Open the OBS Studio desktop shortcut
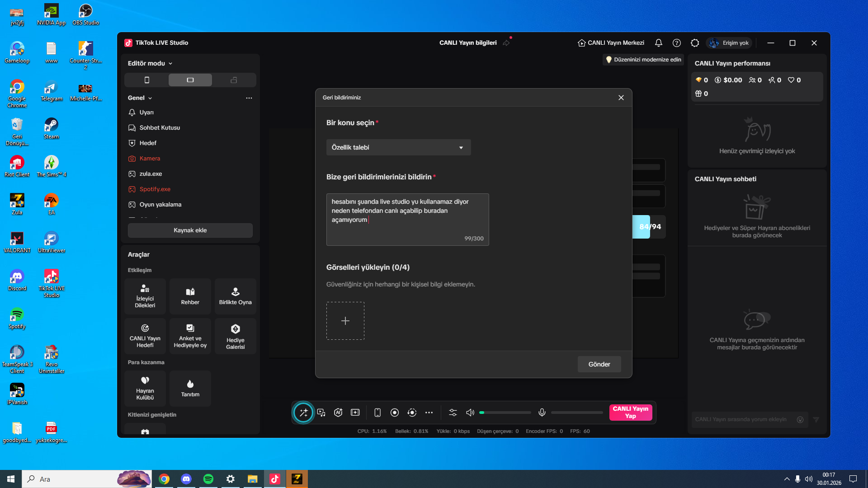This screenshot has height=488, width=868. coord(85,14)
